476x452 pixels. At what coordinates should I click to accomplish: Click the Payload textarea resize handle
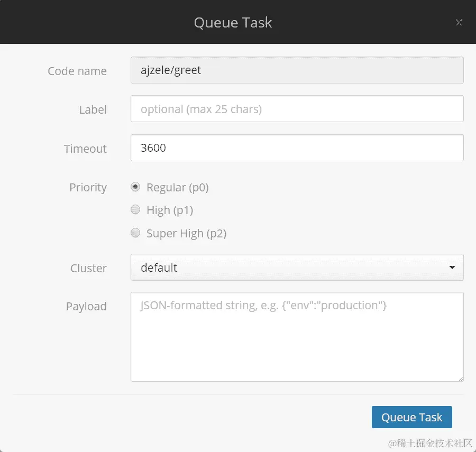460,378
